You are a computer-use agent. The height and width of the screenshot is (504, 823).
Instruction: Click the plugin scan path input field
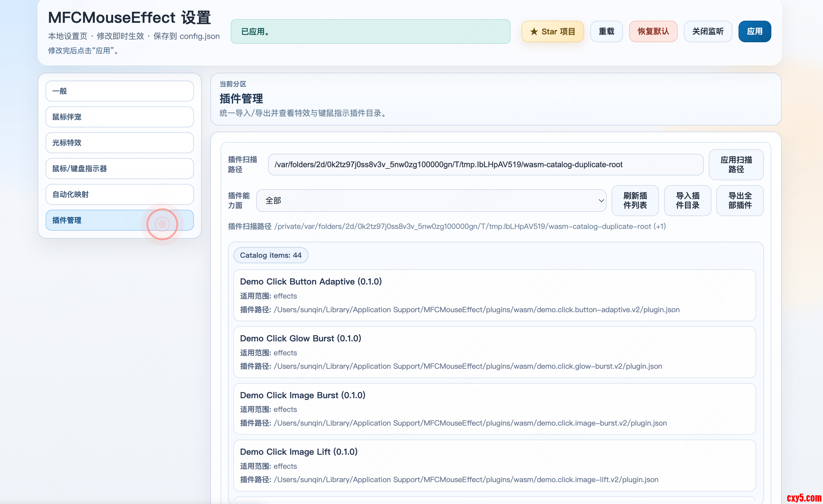485,164
